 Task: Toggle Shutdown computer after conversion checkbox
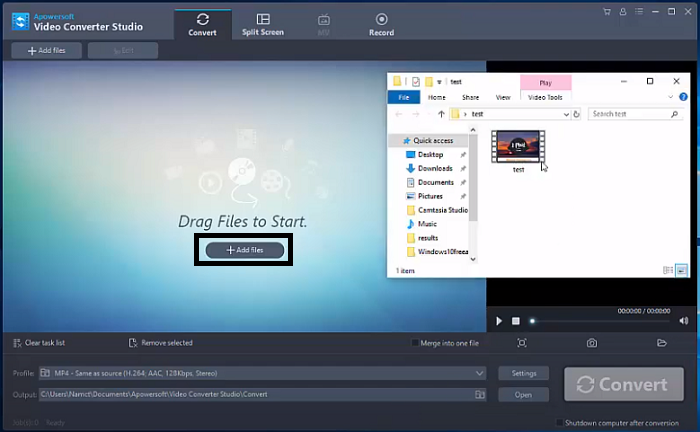tap(559, 423)
